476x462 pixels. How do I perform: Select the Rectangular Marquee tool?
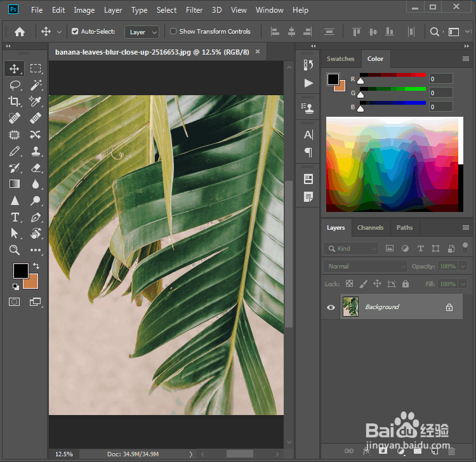(36, 69)
